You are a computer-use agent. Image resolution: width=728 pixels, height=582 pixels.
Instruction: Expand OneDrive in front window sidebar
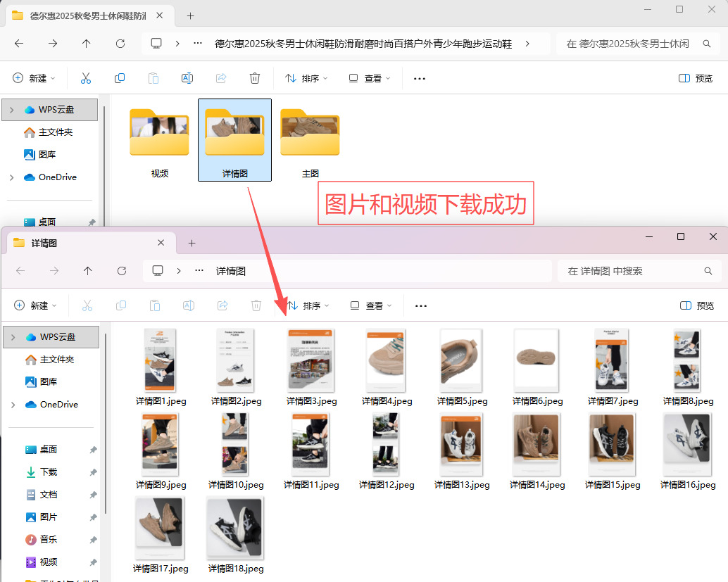(x=13, y=405)
